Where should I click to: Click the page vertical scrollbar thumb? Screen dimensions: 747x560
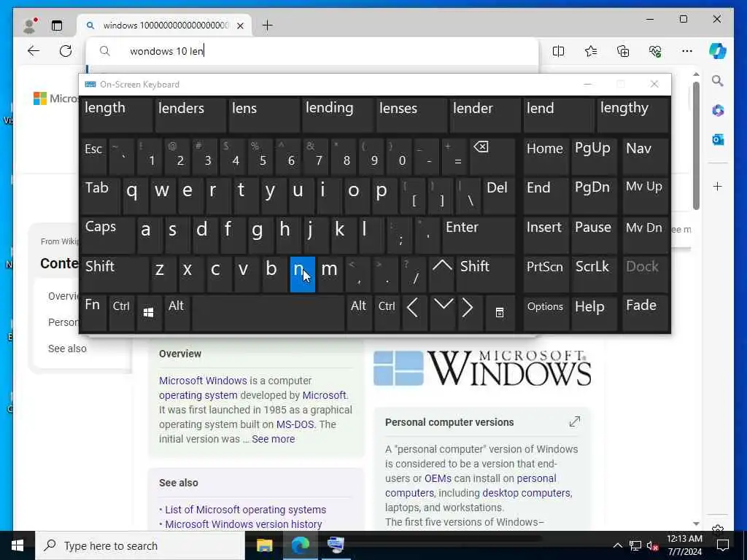point(696,145)
